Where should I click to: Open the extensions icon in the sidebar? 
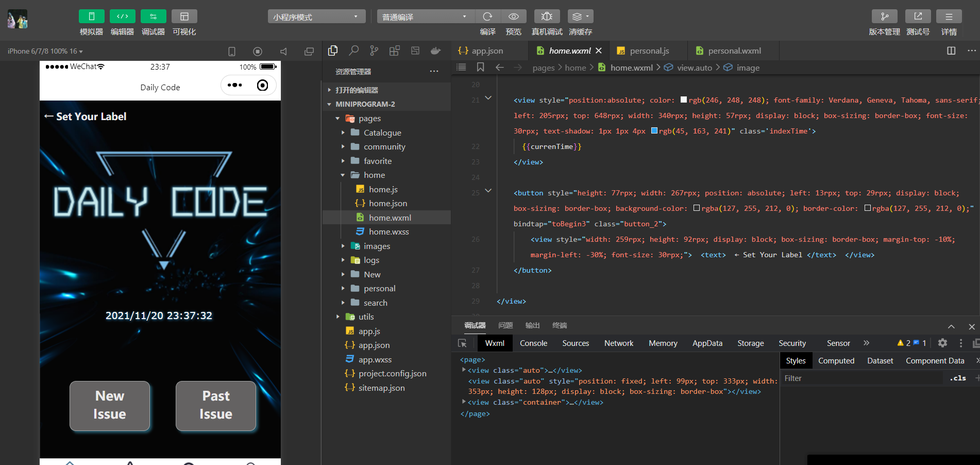pyautogui.click(x=395, y=51)
